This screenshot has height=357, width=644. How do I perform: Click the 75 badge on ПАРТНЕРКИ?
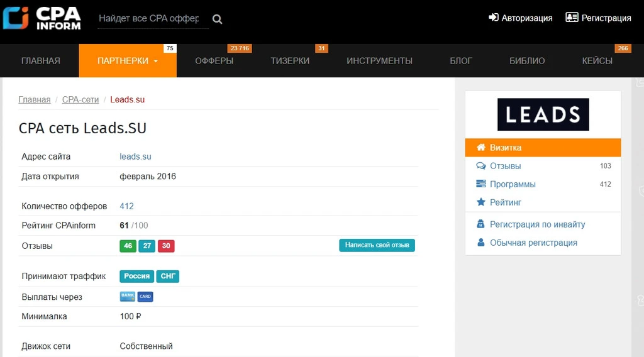[x=170, y=48]
